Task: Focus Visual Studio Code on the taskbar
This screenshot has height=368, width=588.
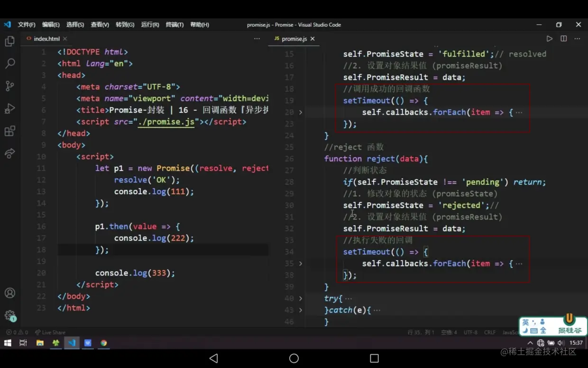Action: pyautogui.click(x=72, y=343)
